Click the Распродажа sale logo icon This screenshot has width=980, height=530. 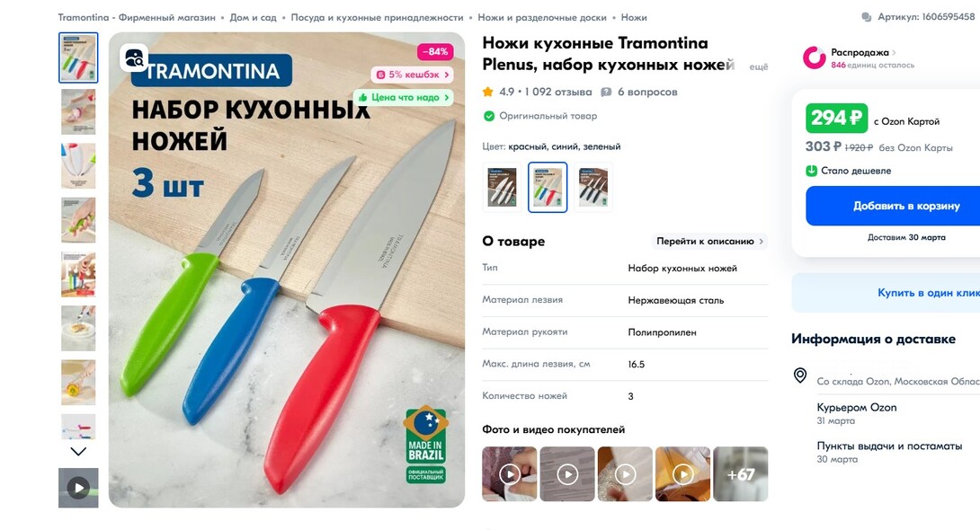pyautogui.click(x=815, y=57)
